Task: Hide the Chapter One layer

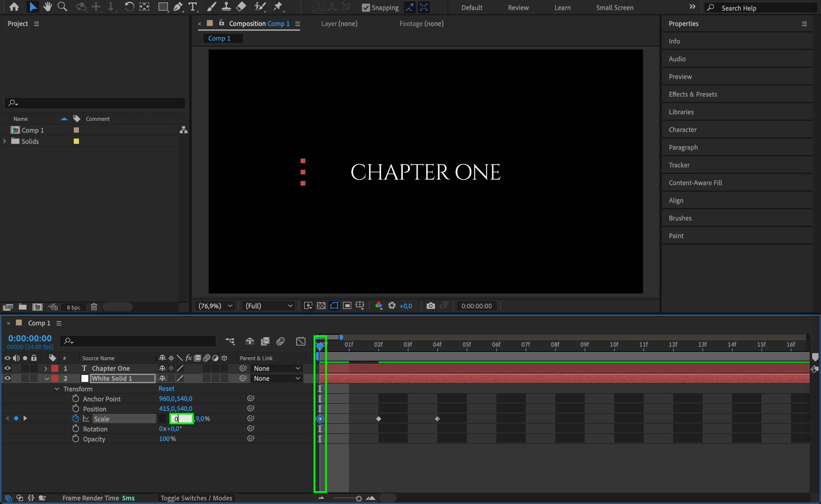Action: [7, 368]
